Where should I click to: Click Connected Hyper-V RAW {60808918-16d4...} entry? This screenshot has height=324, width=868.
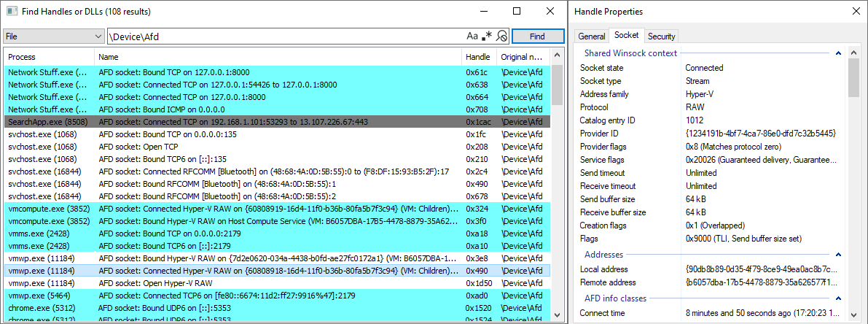[277, 271]
